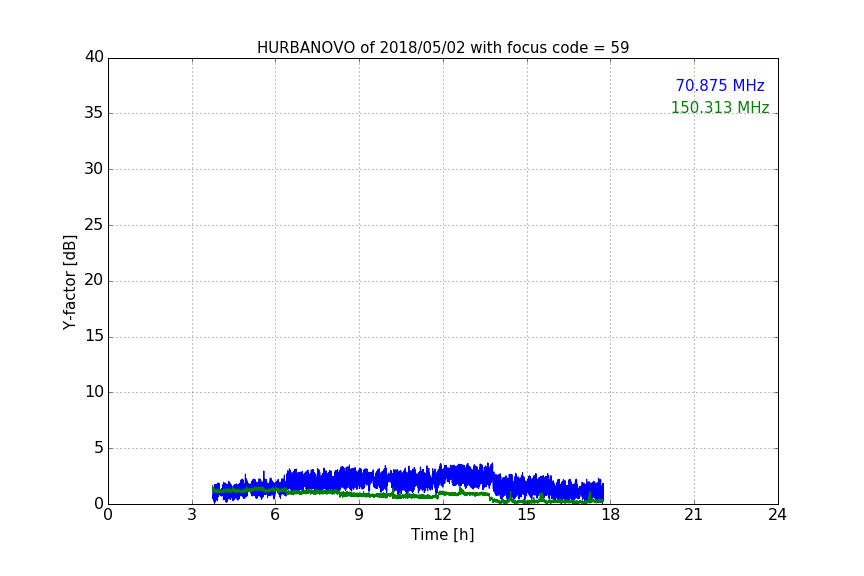Click the Time [h] axis label
The height and width of the screenshot is (576, 864).
click(x=442, y=535)
